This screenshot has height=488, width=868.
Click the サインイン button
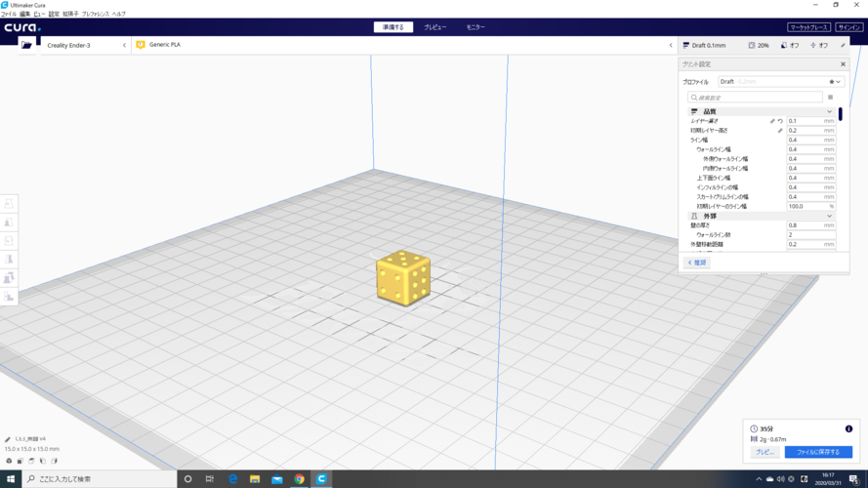pos(849,27)
